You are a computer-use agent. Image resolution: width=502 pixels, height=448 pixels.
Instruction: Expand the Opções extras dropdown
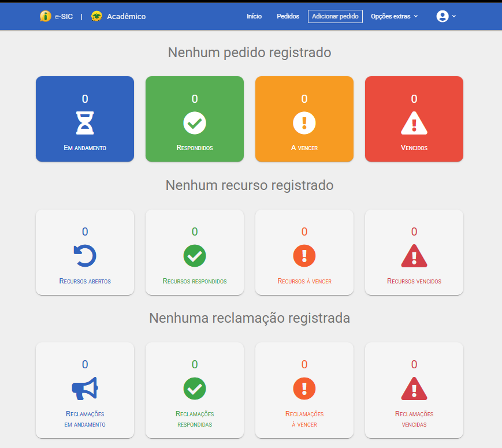click(394, 16)
